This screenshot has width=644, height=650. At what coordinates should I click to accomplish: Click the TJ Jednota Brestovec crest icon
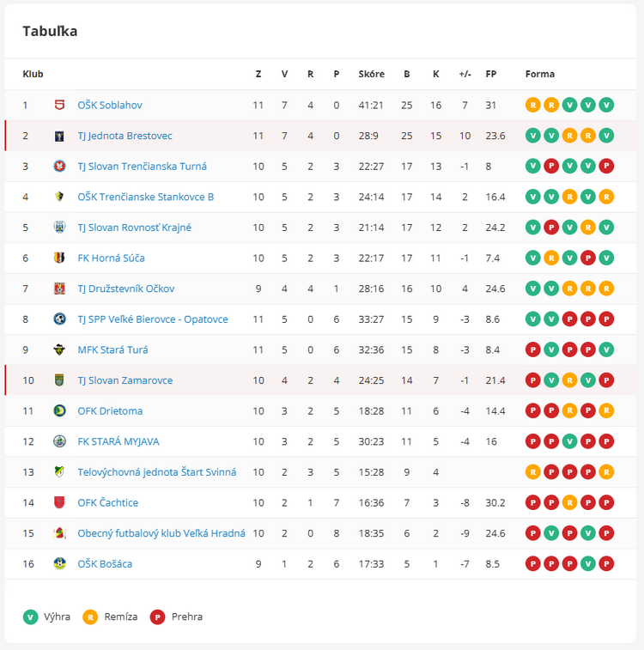[59, 136]
